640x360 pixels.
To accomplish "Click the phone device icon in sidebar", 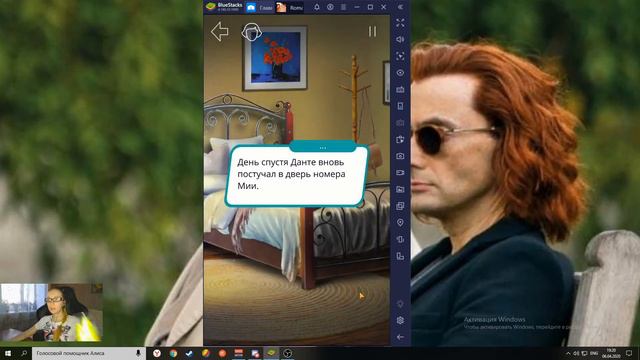I will click(400, 106).
